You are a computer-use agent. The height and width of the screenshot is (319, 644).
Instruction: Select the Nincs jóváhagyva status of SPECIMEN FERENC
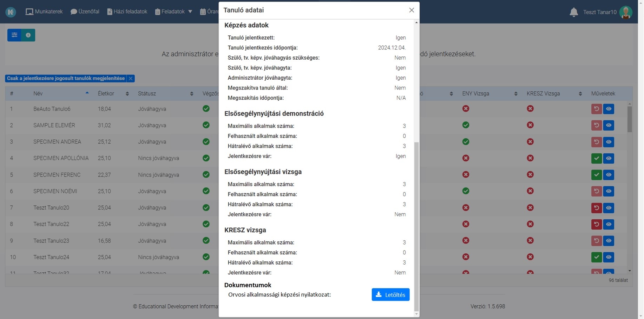[x=159, y=175]
